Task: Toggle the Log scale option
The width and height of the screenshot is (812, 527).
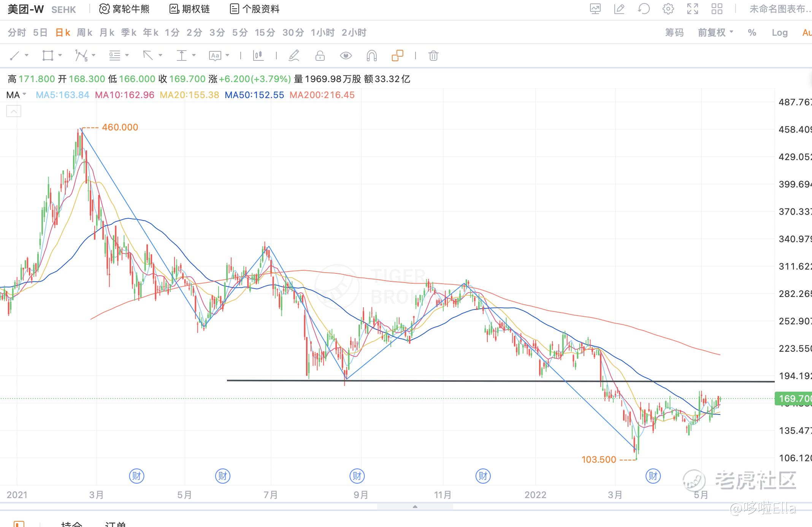Action: coord(780,33)
